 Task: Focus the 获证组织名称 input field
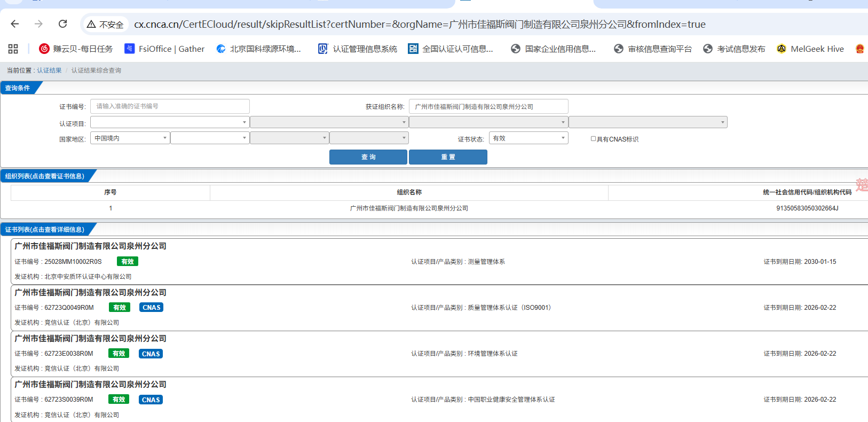488,106
